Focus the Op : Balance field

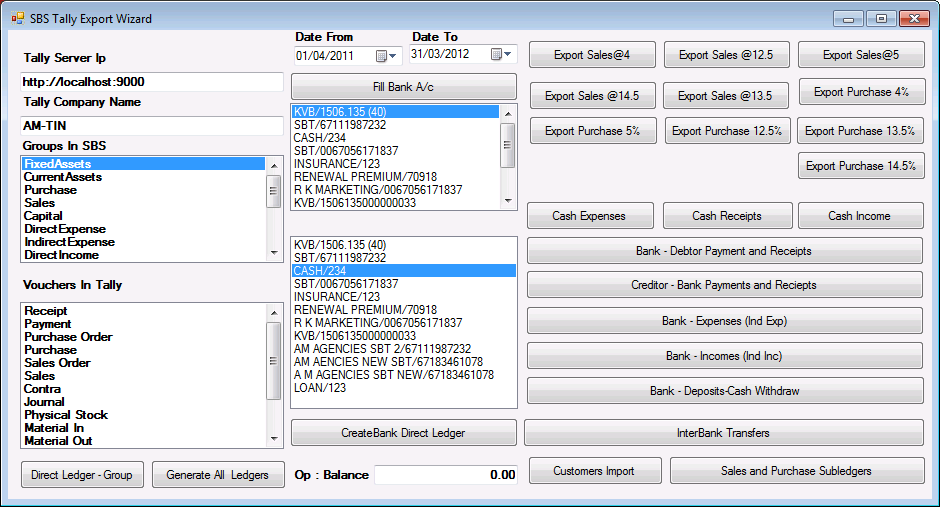(x=446, y=475)
